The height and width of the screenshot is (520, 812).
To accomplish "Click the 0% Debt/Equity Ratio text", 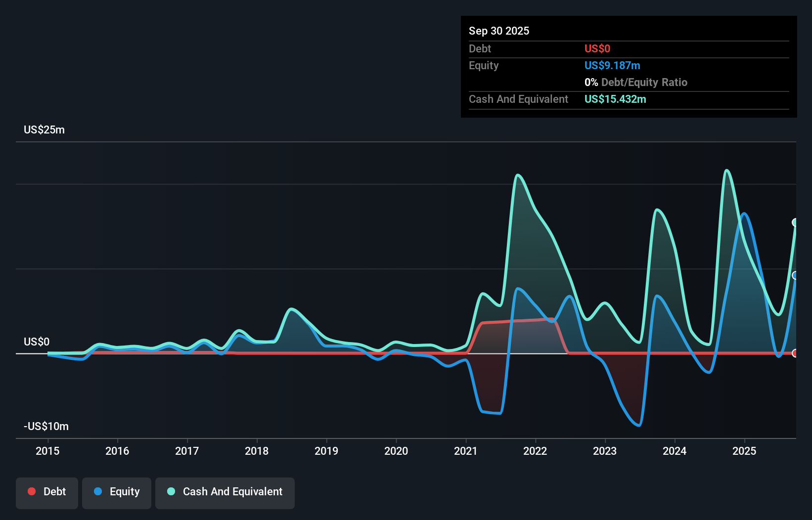I will tap(635, 82).
